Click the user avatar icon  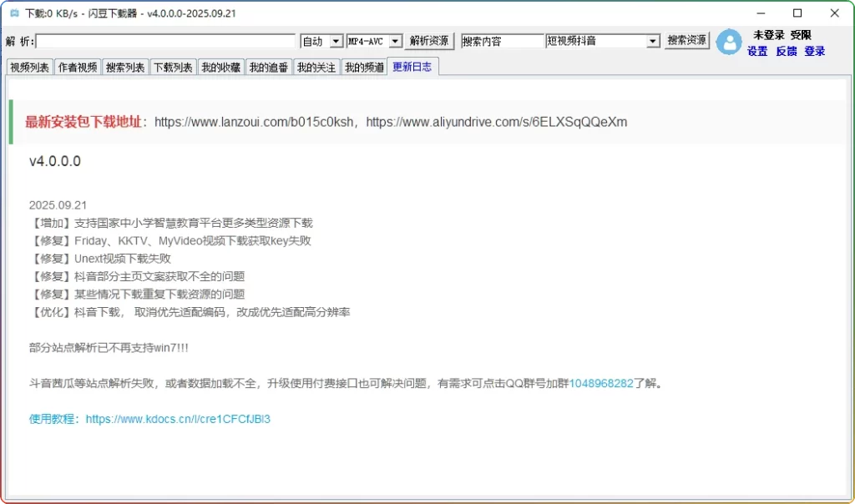pyautogui.click(x=729, y=42)
